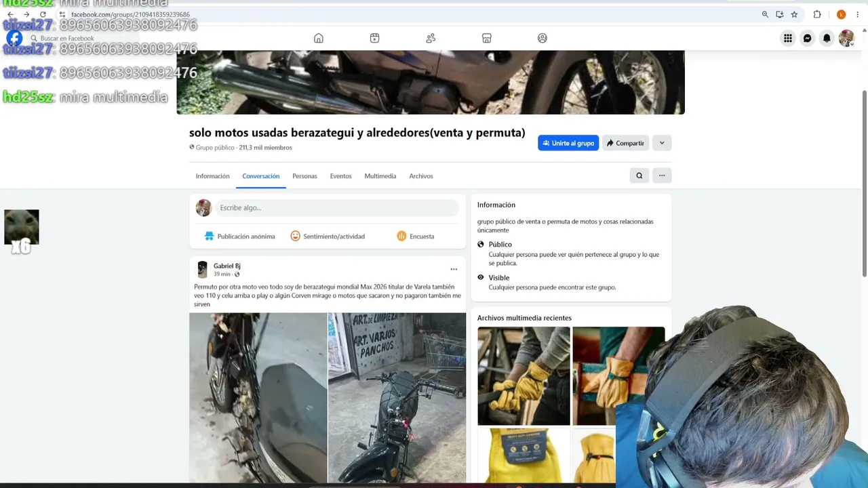Open the group more options ellipsis button
This screenshot has height=488, width=868.
pyautogui.click(x=662, y=176)
